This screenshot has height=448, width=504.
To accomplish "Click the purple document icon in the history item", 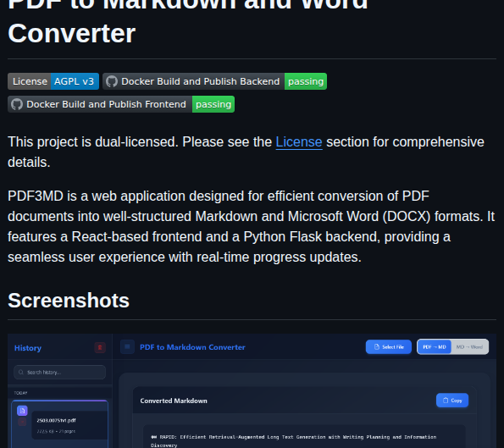I will [22, 411].
